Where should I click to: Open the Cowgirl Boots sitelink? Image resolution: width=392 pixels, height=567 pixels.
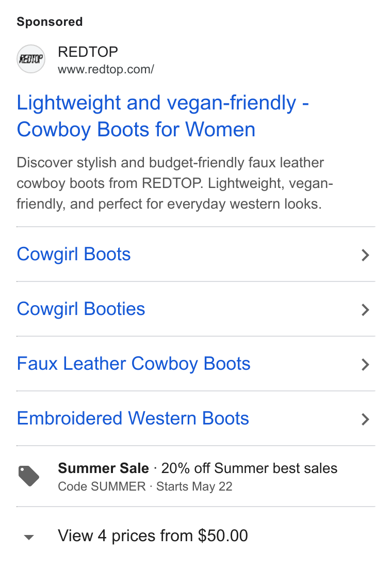(x=74, y=254)
